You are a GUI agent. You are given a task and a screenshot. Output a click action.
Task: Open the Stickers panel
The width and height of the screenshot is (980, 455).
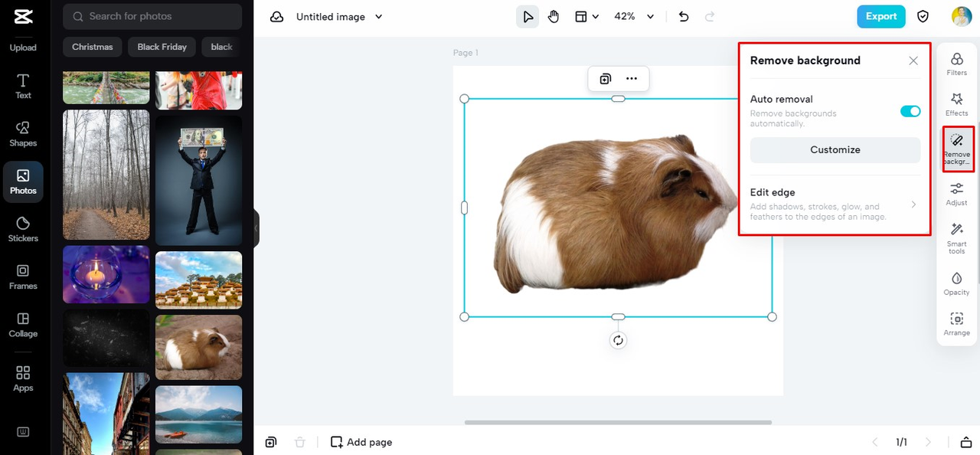tap(23, 230)
